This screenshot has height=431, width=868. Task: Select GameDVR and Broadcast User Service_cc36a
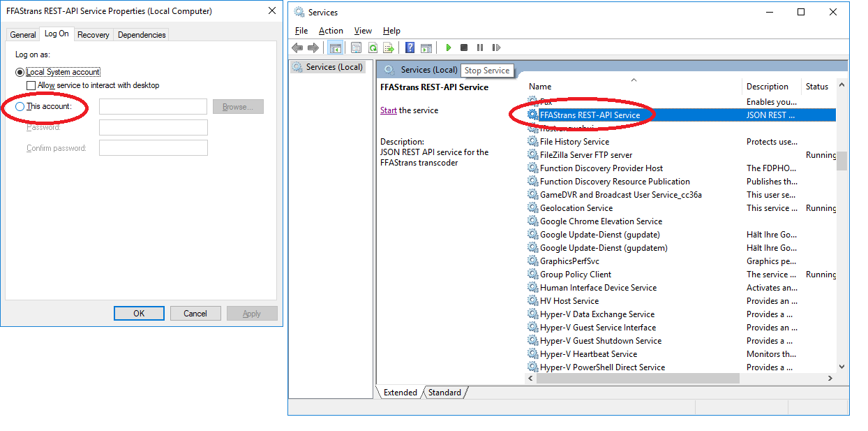coord(681,195)
